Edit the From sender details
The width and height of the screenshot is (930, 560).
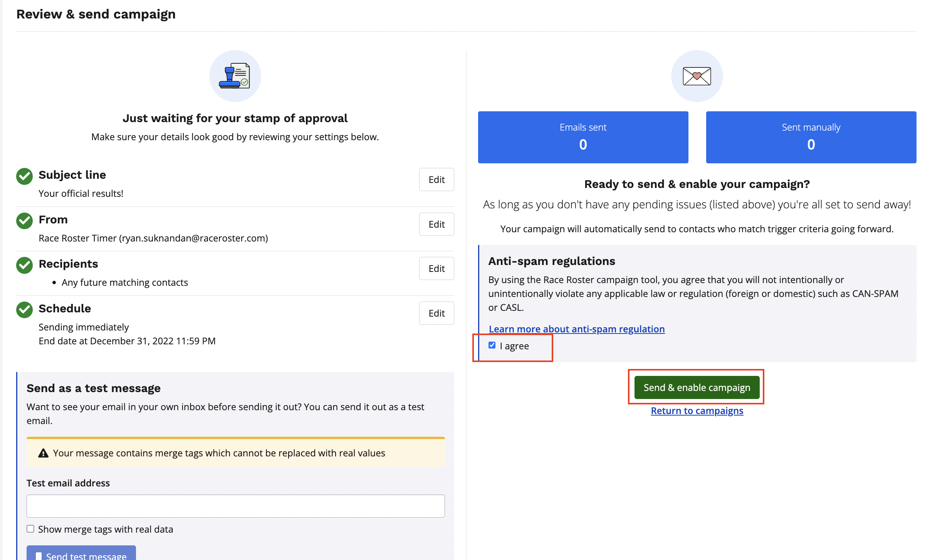pos(436,224)
